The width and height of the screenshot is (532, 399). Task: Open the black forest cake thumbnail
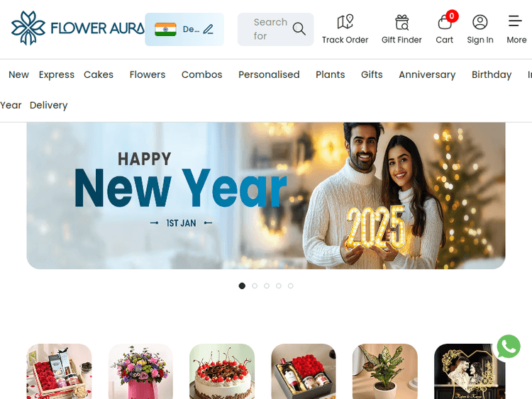point(222,371)
